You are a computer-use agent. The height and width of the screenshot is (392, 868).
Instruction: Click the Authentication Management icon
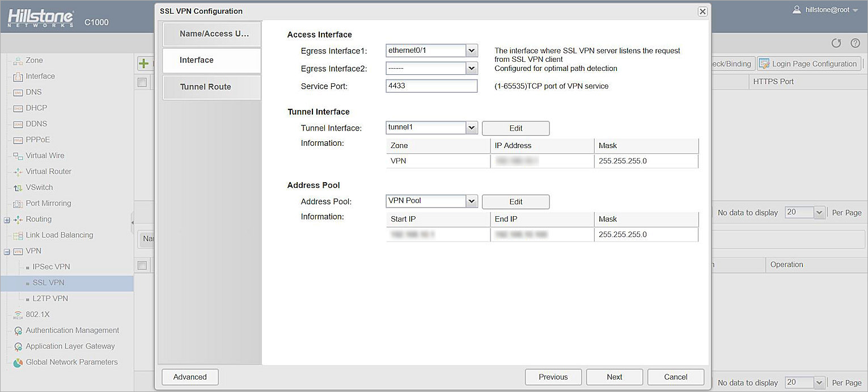[18, 331]
